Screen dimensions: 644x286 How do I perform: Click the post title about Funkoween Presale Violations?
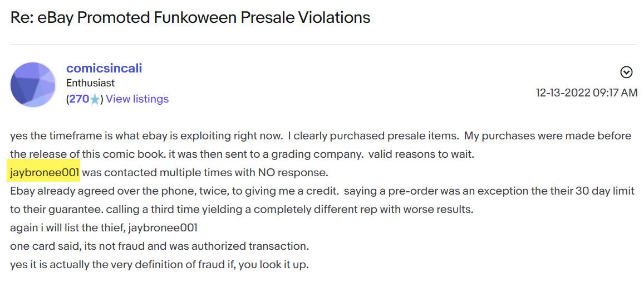pyautogui.click(x=190, y=17)
